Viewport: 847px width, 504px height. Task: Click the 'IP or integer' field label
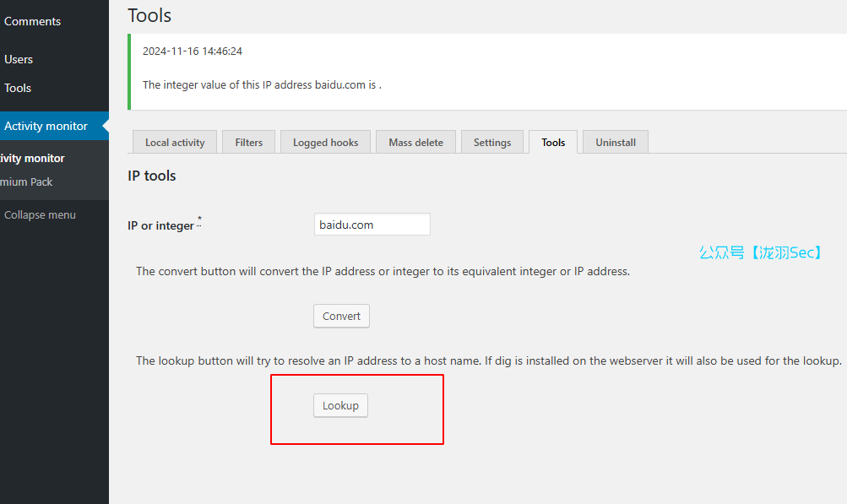[x=160, y=225]
